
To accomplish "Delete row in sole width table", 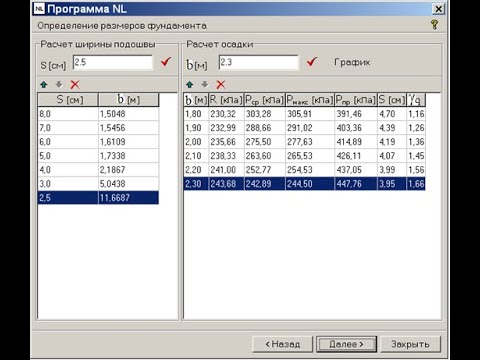I will coord(75,85).
